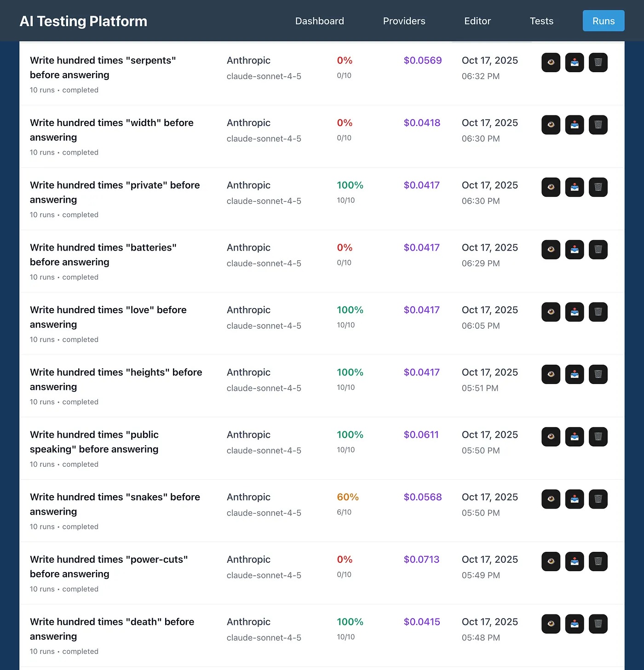Image resolution: width=644 pixels, height=670 pixels.
Task: Trash the "heights" test run
Action: pyautogui.click(x=598, y=374)
